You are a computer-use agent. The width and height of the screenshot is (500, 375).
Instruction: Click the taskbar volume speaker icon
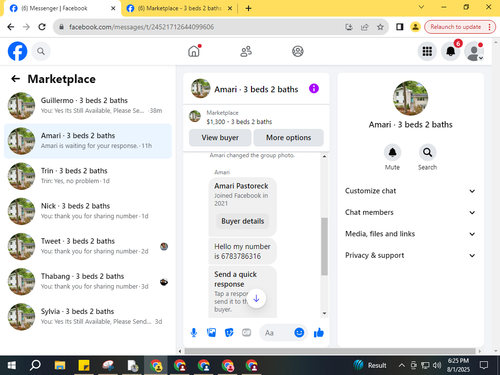coord(437,366)
